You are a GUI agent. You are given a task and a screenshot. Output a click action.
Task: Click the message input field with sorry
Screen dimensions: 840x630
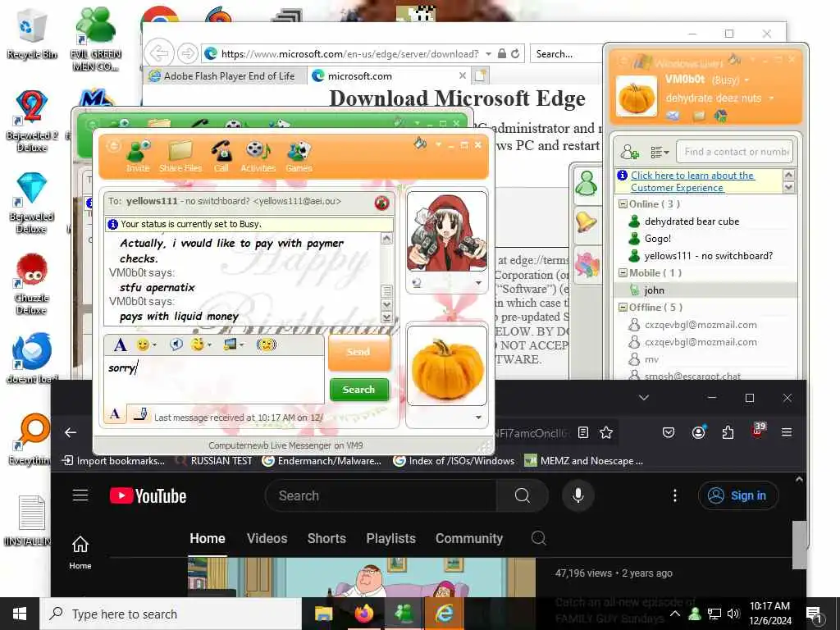coord(214,380)
